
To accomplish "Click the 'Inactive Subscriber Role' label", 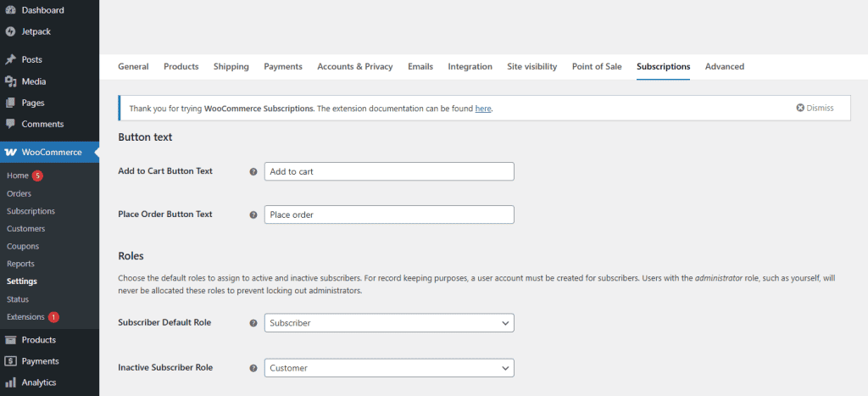I will click(165, 367).
